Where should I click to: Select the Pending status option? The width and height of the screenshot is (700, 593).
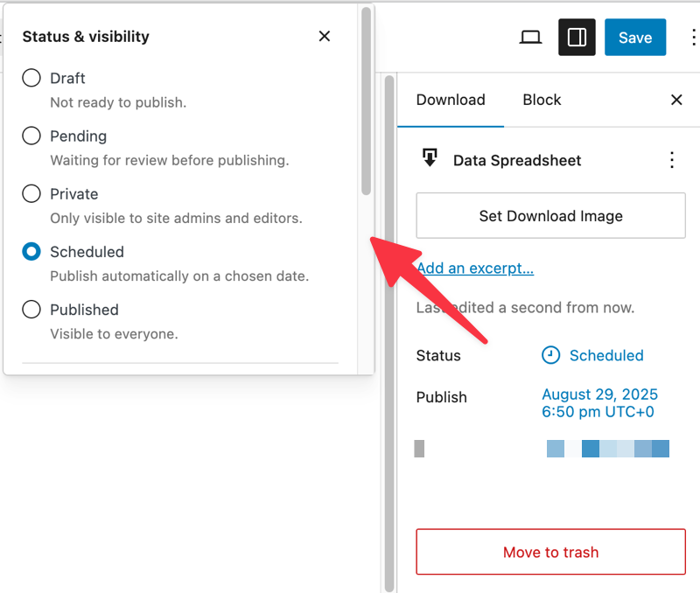coord(31,136)
